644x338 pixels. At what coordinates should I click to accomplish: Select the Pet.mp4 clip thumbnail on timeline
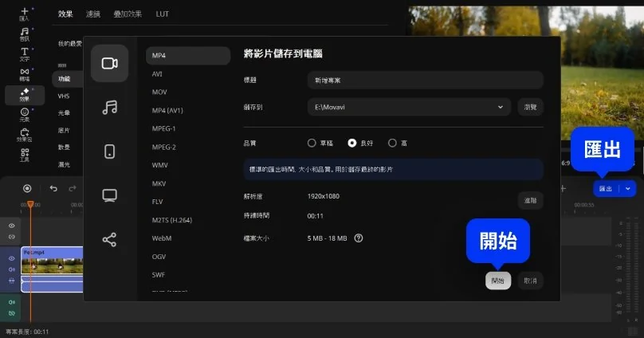click(x=52, y=266)
